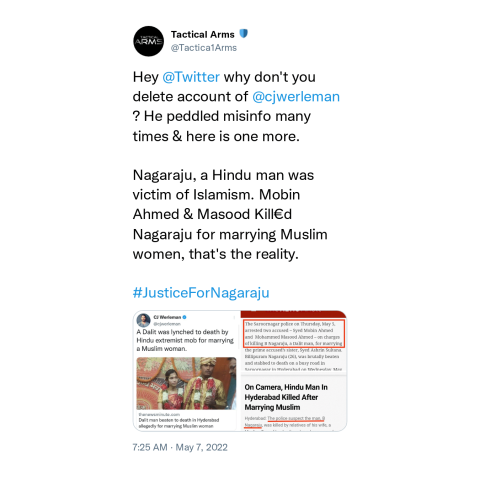Click the red underlined police suspect text
Image resolution: width=480 pixels, height=480 pixels.
[x=284, y=421]
